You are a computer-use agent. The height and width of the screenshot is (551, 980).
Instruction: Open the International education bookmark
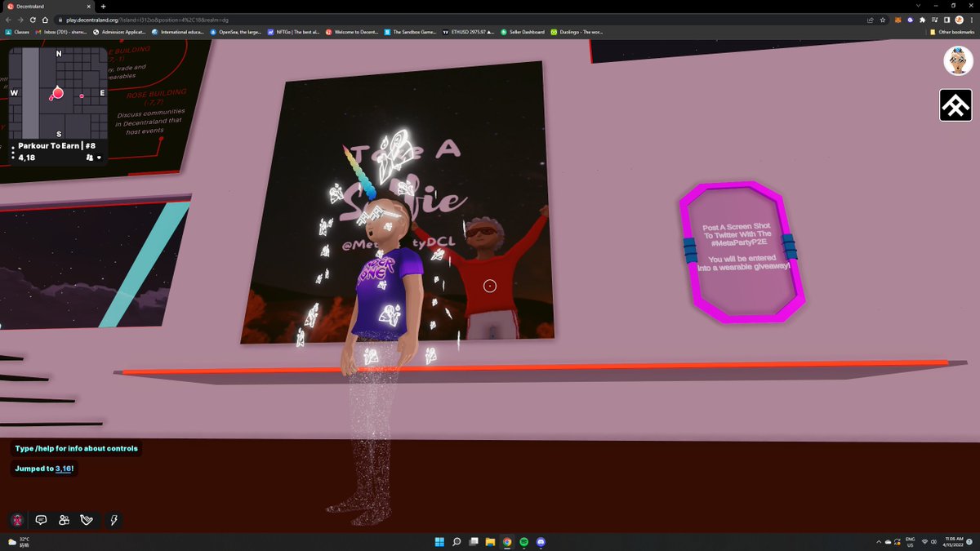tap(178, 32)
